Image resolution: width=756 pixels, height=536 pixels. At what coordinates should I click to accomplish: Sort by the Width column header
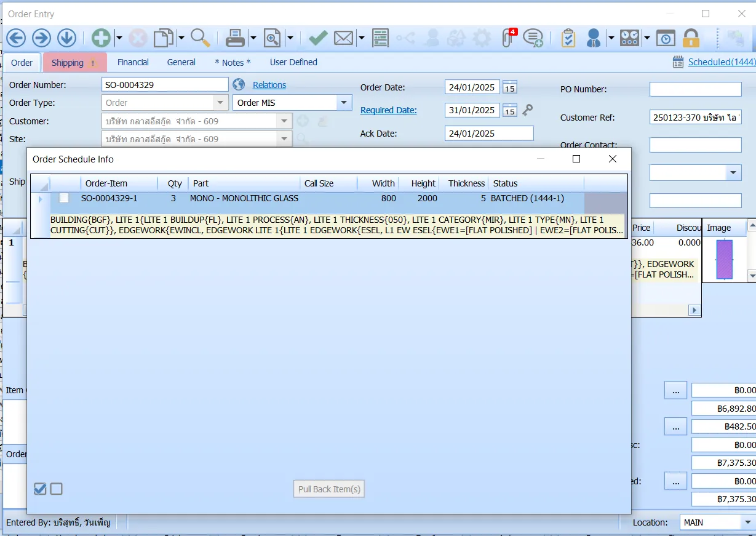point(378,183)
